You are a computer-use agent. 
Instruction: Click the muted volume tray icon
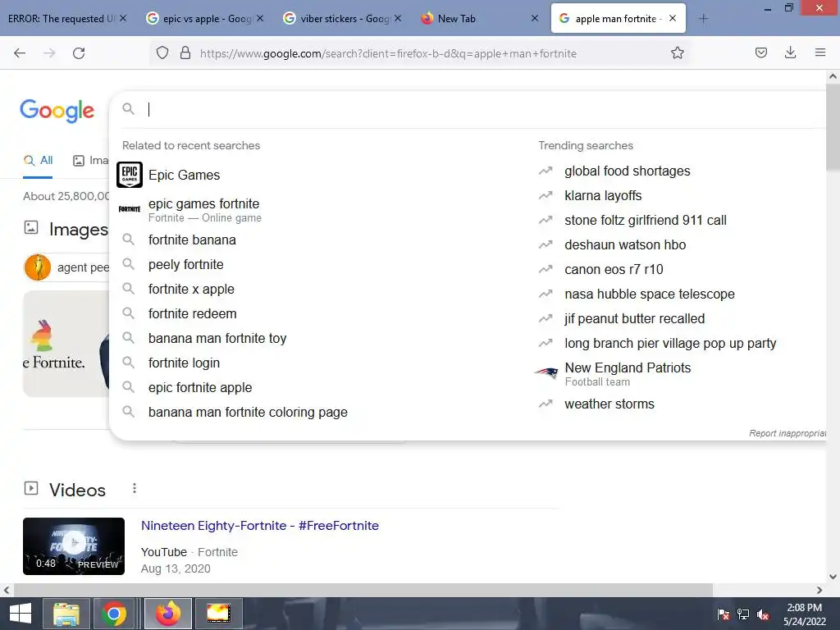tap(763, 614)
